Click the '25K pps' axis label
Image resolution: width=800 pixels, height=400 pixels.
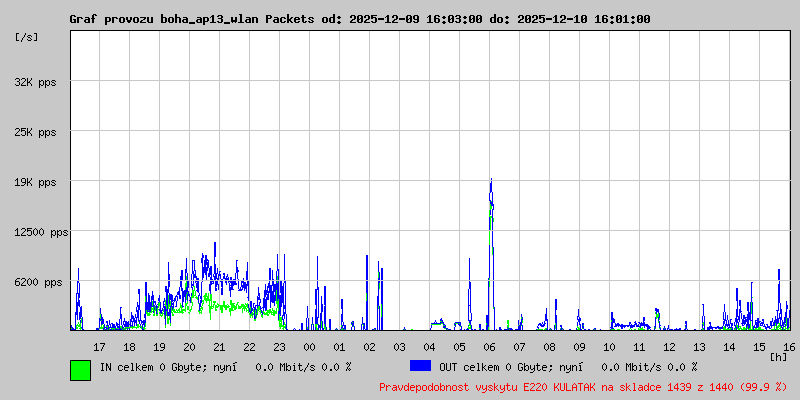point(36,132)
